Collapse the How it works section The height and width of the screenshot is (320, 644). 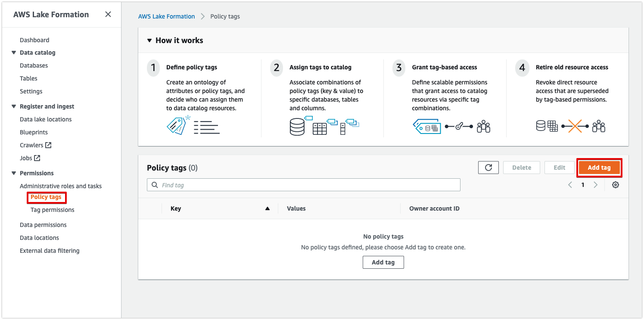pyautogui.click(x=149, y=40)
